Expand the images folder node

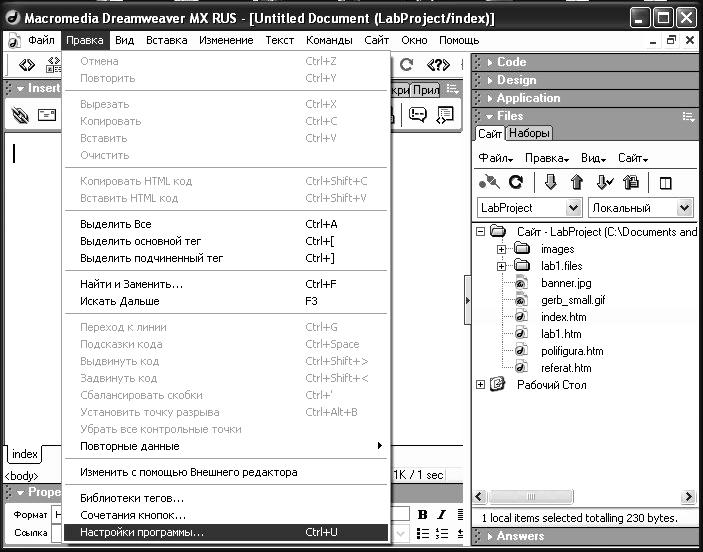pos(501,249)
